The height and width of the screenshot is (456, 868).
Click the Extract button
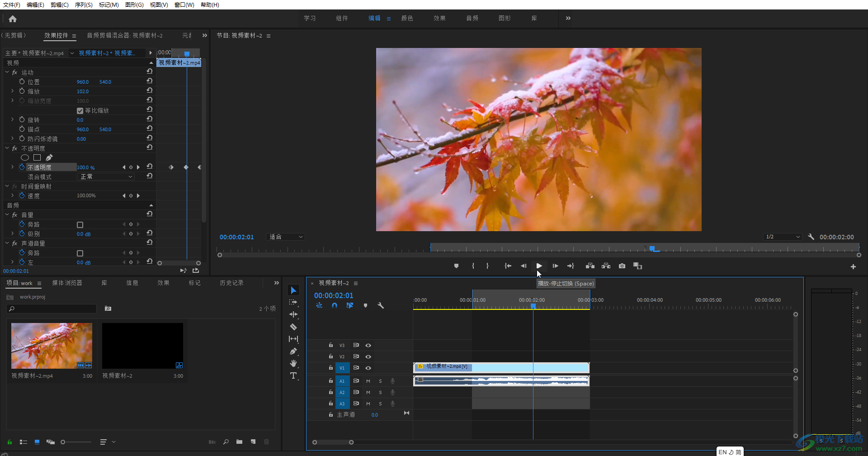click(606, 266)
